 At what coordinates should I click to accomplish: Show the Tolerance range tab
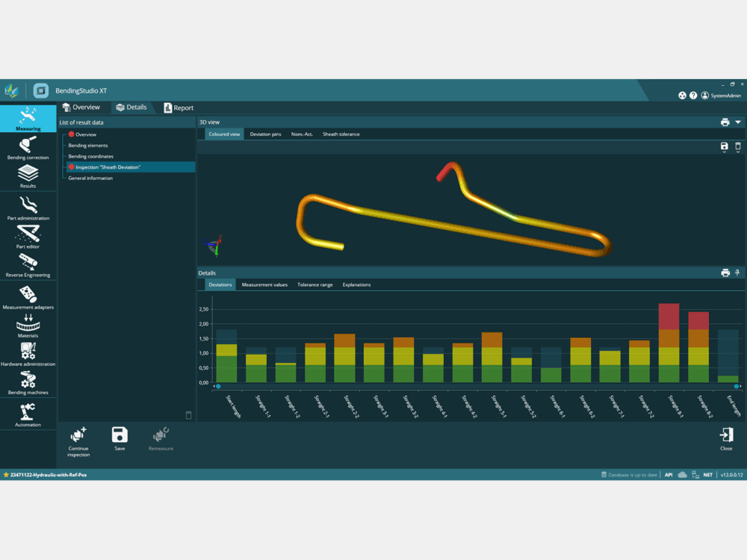(x=314, y=284)
